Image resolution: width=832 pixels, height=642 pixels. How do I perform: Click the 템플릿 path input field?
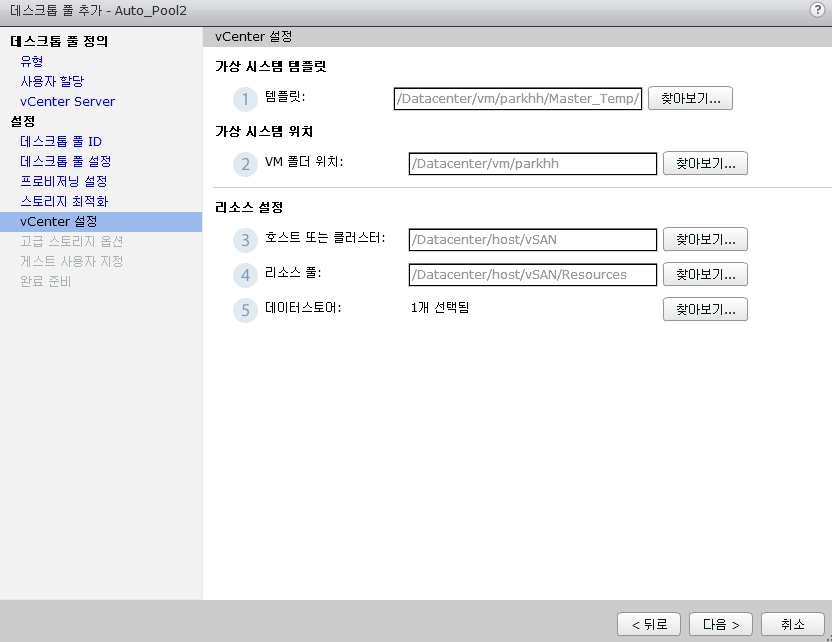[518, 99]
